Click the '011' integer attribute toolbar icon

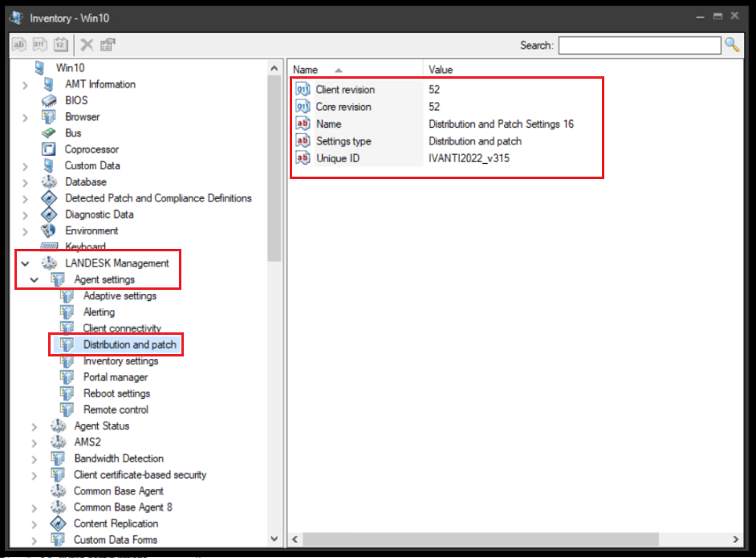click(x=39, y=45)
